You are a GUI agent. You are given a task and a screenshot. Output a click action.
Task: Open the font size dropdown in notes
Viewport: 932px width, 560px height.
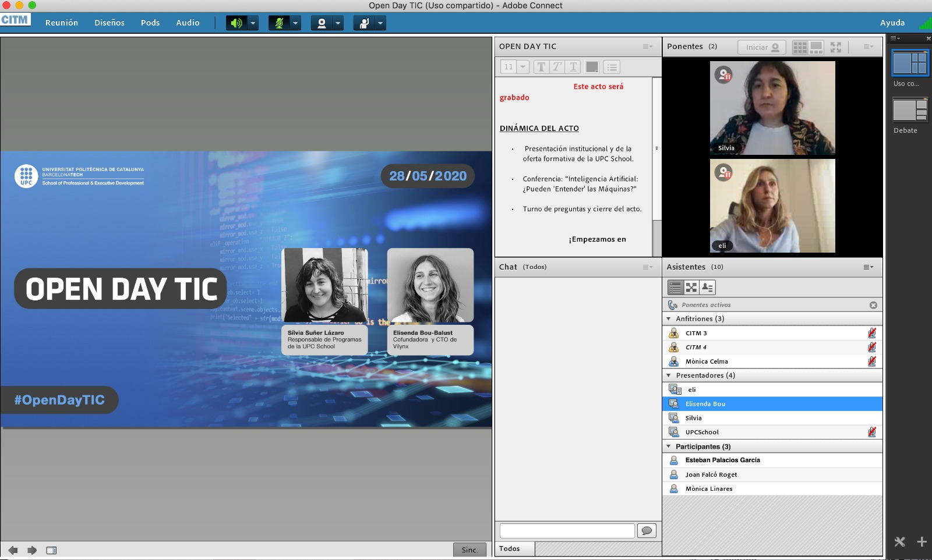[523, 67]
